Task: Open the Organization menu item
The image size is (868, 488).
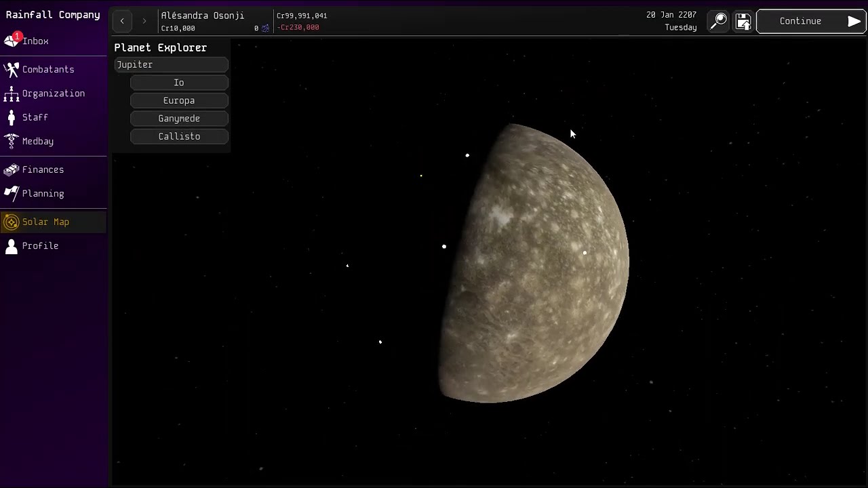Action: pyautogui.click(x=54, y=94)
